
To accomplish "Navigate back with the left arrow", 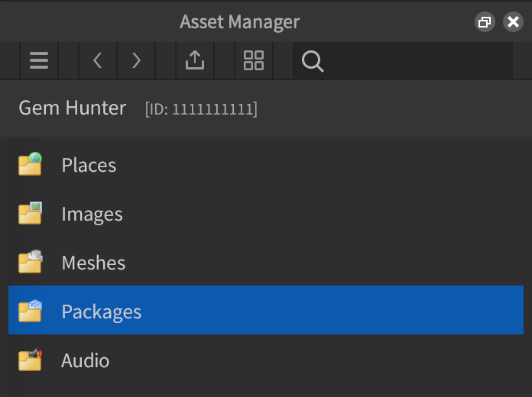I will 97,61.
